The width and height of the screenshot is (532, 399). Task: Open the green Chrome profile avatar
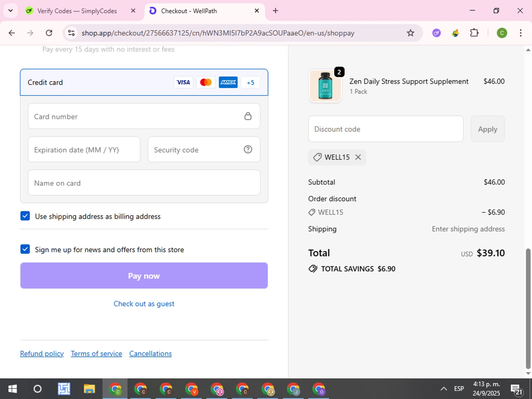[502, 33]
